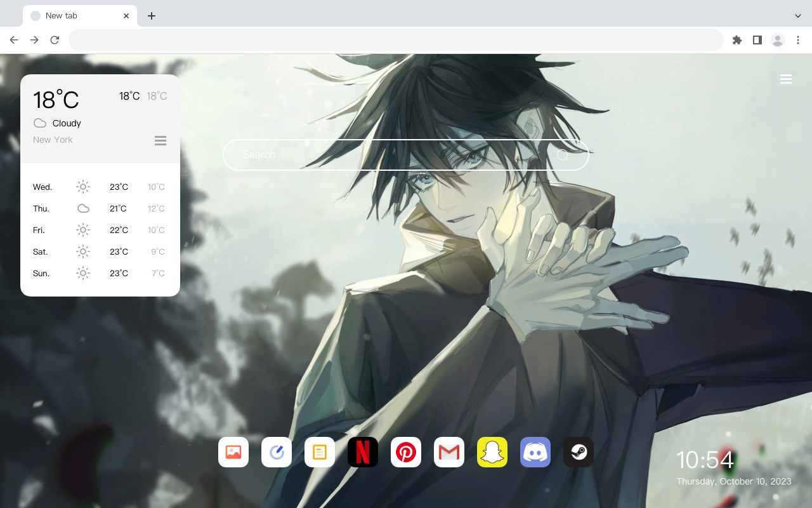The image size is (812, 508).
Task: Open a new tab with plus button
Action: pyautogui.click(x=151, y=16)
